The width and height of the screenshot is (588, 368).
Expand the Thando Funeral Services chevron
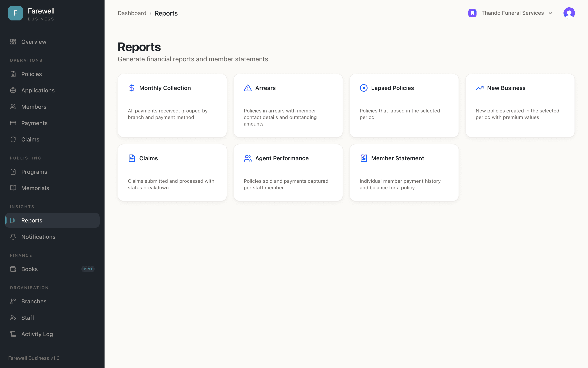pos(550,13)
